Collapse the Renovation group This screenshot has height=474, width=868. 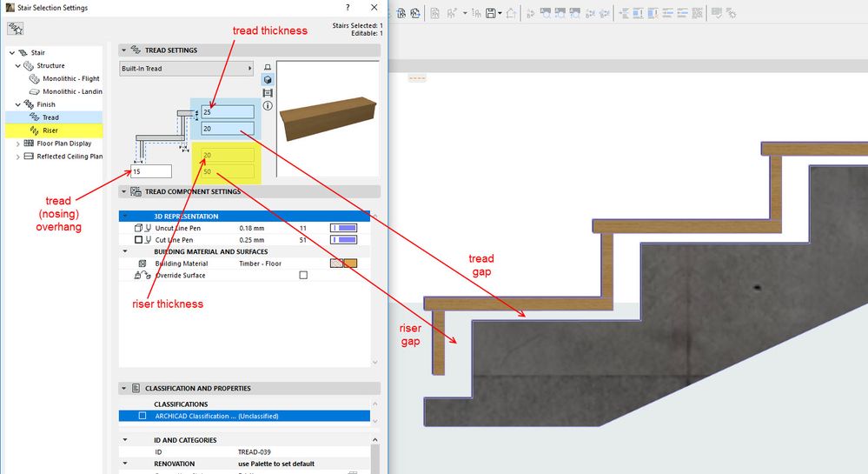click(x=125, y=464)
